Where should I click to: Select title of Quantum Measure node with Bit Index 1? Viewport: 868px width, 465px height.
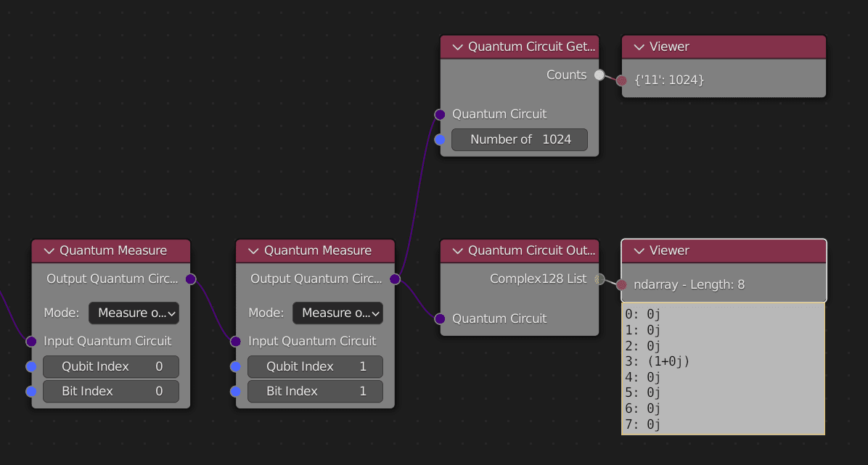tap(317, 251)
